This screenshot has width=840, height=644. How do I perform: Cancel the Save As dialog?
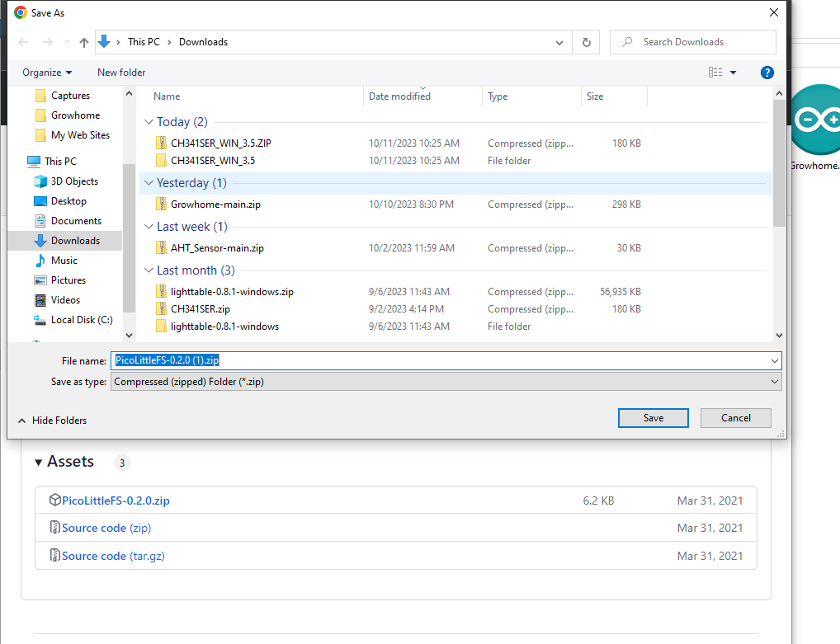(735, 418)
